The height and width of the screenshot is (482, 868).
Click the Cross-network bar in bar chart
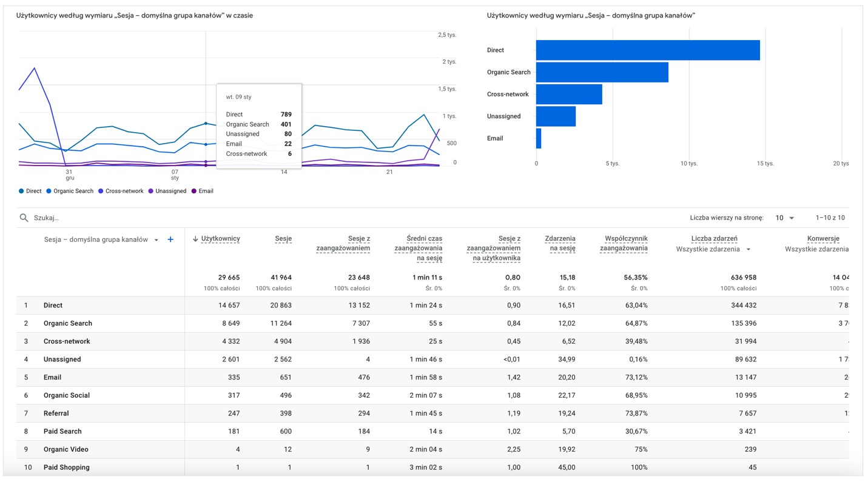click(x=569, y=95)
